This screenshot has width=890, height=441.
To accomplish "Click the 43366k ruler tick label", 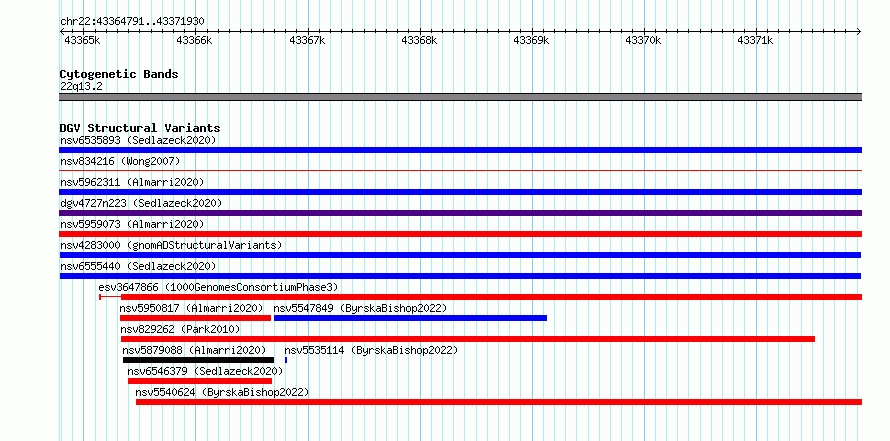I will (194, 40).
